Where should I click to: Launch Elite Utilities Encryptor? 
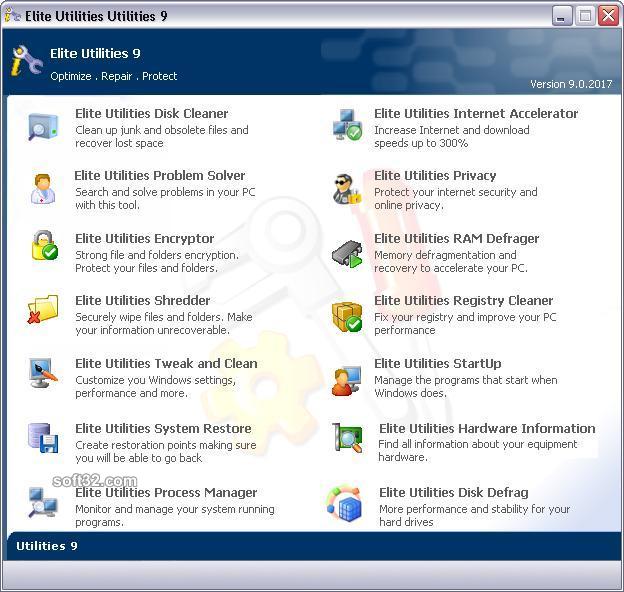pyautogui.click(x=144, y=238)
